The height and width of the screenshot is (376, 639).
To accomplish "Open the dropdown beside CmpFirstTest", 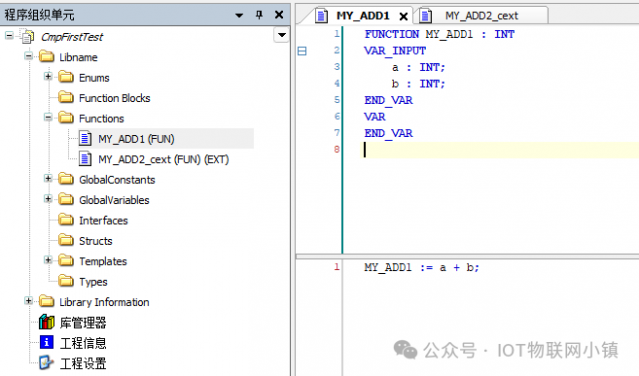I will pos(282,35).
